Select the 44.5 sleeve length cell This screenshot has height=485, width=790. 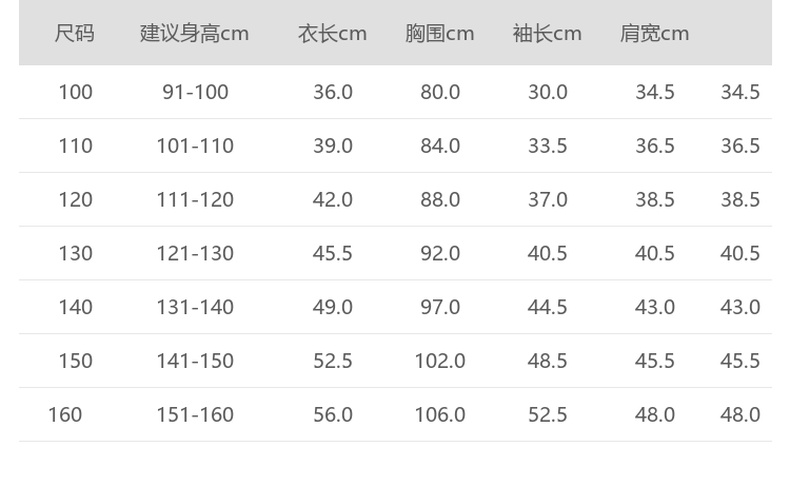tap(547, 307)
